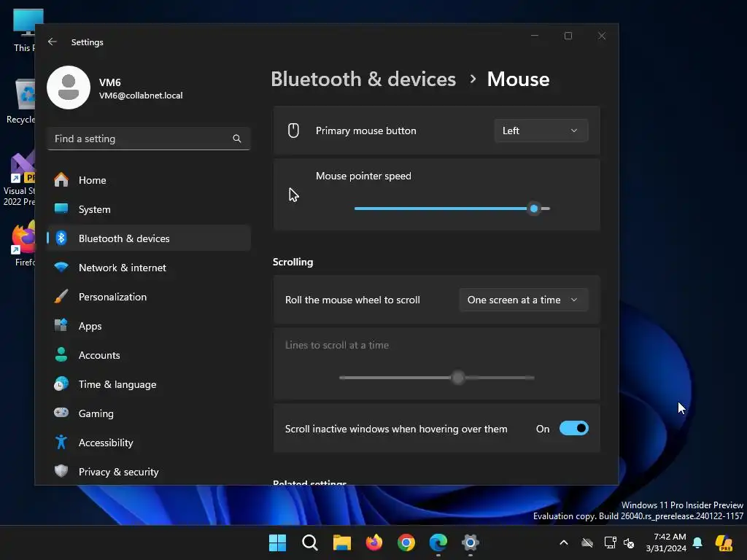Launch File Explorer from taskbar
747x560 pixels.
pyautogui.click(x=341, y=542)
